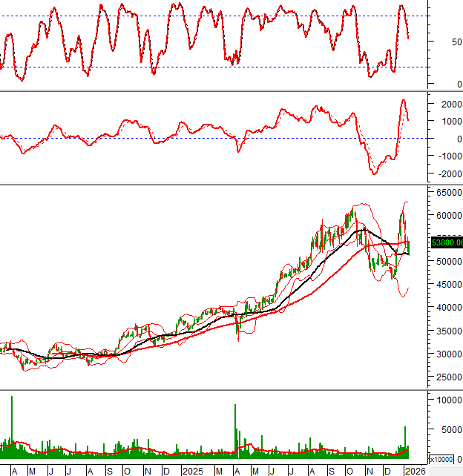Click the 10000 label on volume axis

point(447,400)
